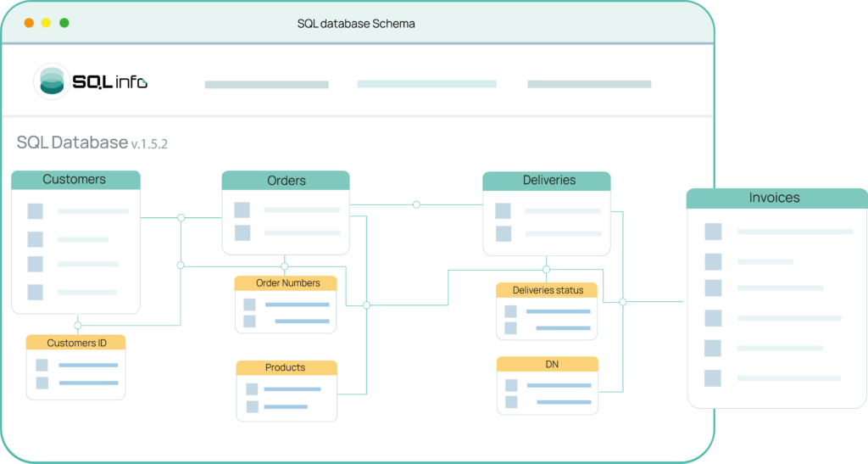Image resolution: width=868 pixels, height=464 pixels.
Task: Click the first field icon in Orders table
Action: tap(242, 210)
